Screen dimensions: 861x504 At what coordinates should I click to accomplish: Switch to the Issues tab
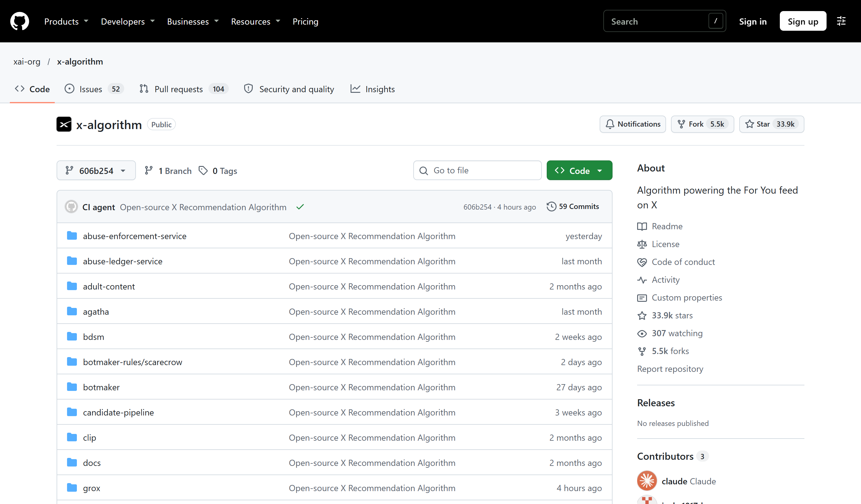[94, 89]
